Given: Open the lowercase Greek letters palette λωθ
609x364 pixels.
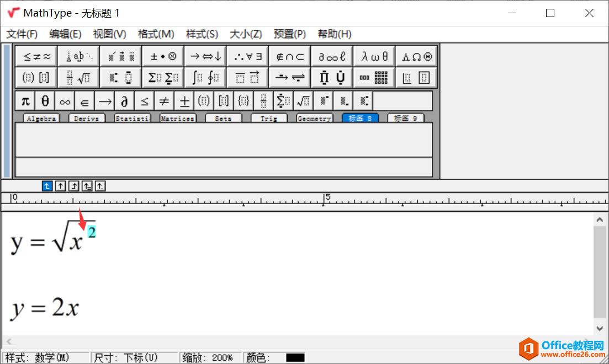Looking at the screenshot, I should pos(373,55).
